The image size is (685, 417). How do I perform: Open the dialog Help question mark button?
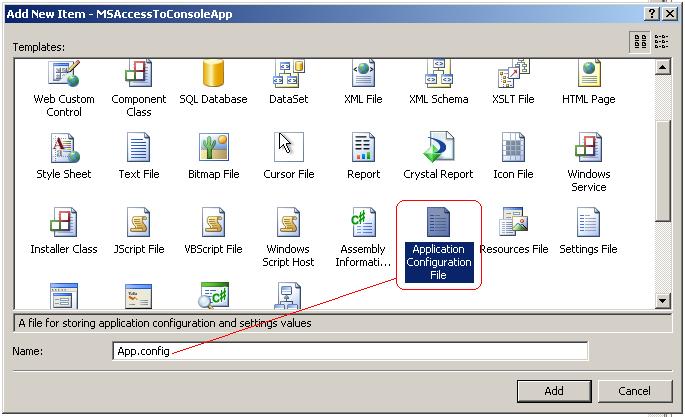653,13
